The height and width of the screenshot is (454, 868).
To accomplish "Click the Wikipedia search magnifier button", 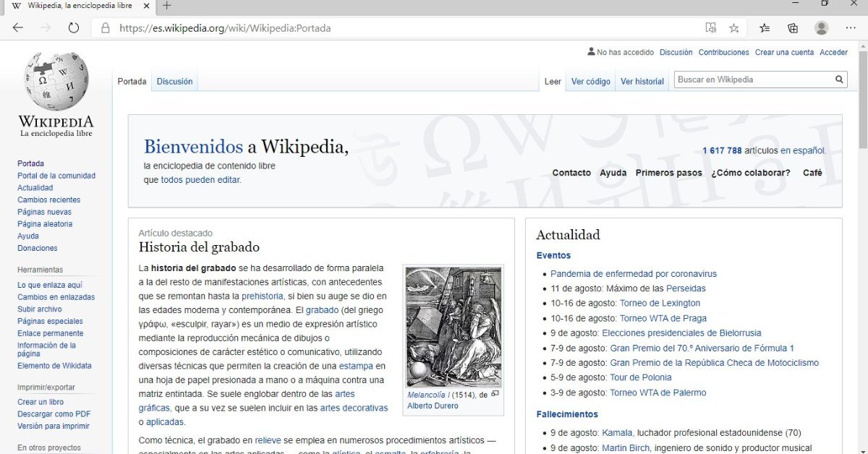I will (x=839, y=80).
